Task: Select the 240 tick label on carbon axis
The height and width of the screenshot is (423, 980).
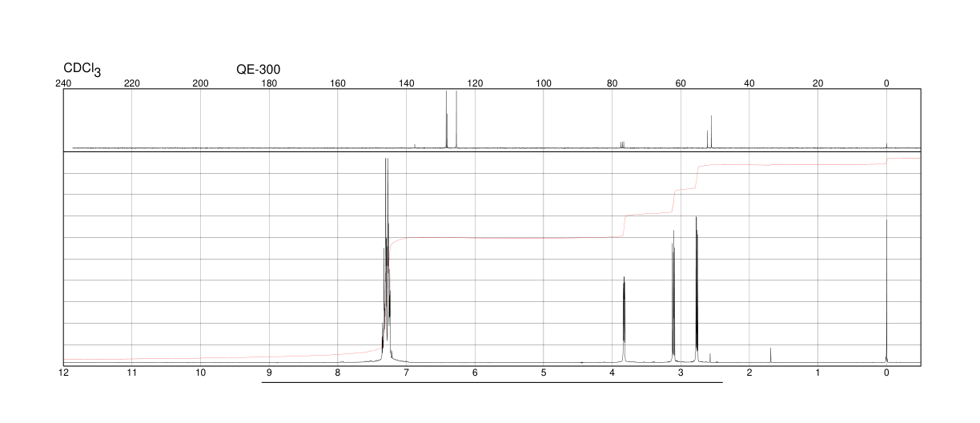Action: click(x=63, y=83)
